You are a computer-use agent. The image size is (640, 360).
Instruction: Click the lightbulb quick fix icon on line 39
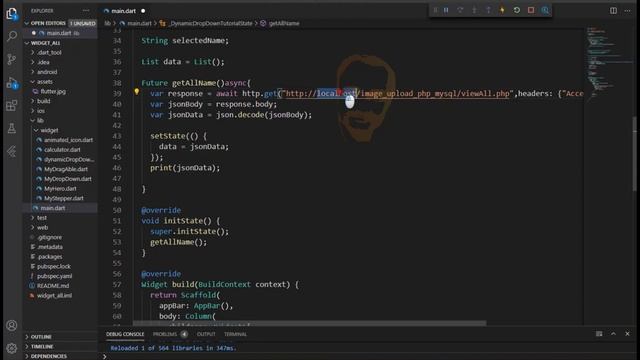(x=137, y=92)
